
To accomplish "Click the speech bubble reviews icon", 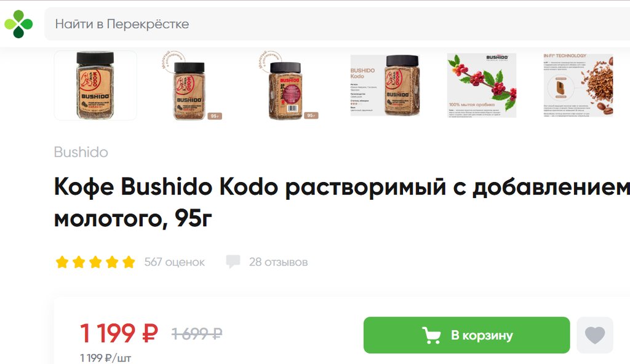I will coord(233,261).
